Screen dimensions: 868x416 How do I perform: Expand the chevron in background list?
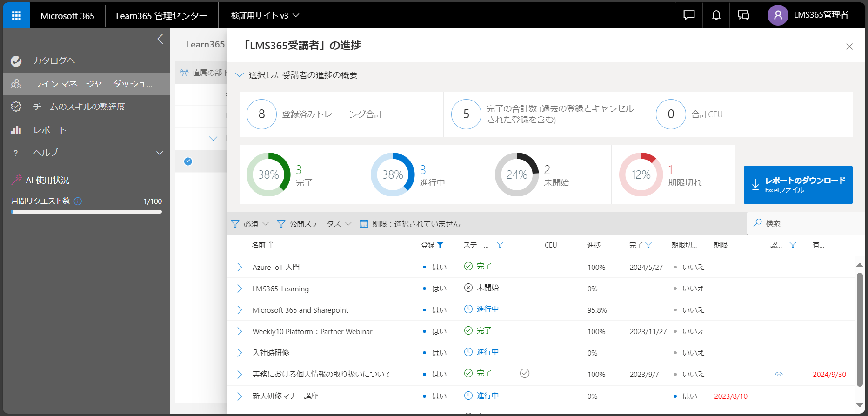pyautogui.click(x=213, y=139)
